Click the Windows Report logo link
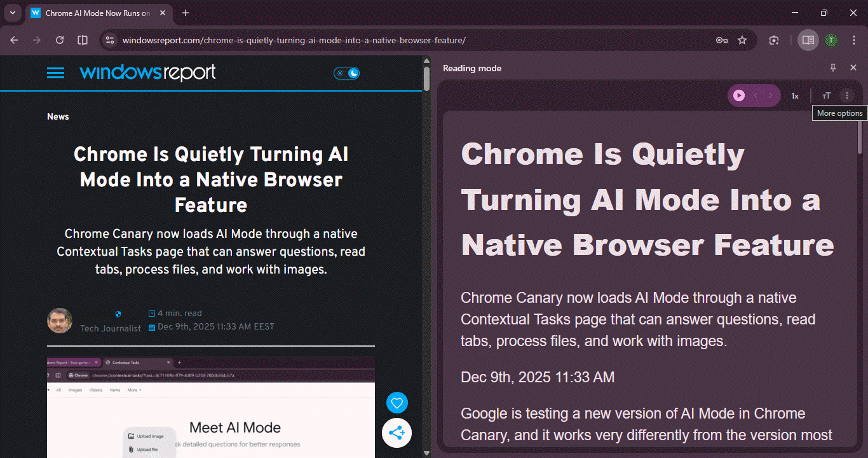This screenshot has width=868, height=458. [x=147, y=73]
